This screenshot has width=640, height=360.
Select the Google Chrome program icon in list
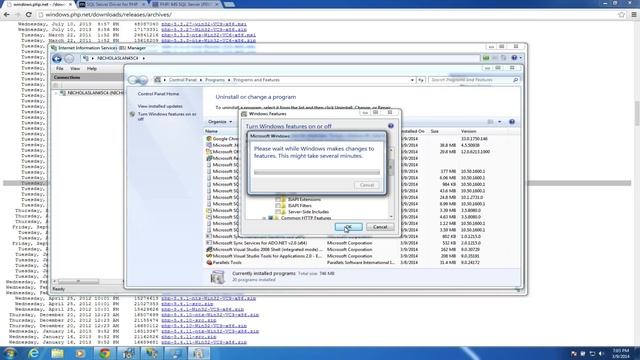209,139
